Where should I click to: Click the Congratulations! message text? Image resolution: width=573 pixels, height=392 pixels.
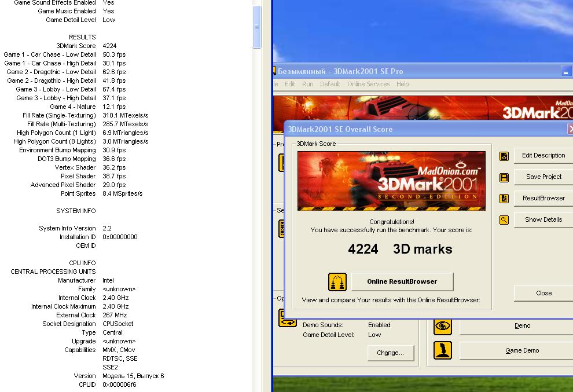392,222
